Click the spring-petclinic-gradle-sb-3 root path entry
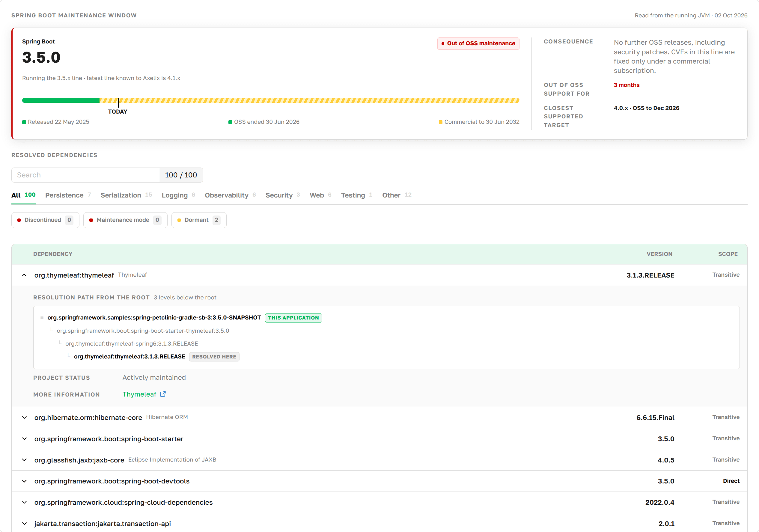The height and width of the screenshot is (532, 759). coord(154,317)
